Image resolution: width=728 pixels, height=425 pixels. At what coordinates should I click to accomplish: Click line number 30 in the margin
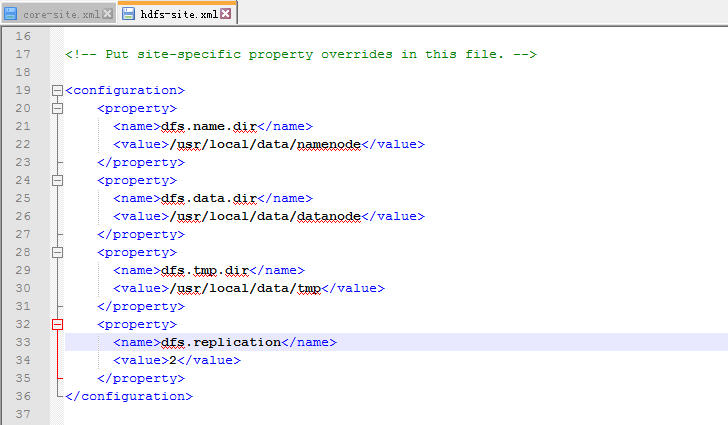point(23,288)
